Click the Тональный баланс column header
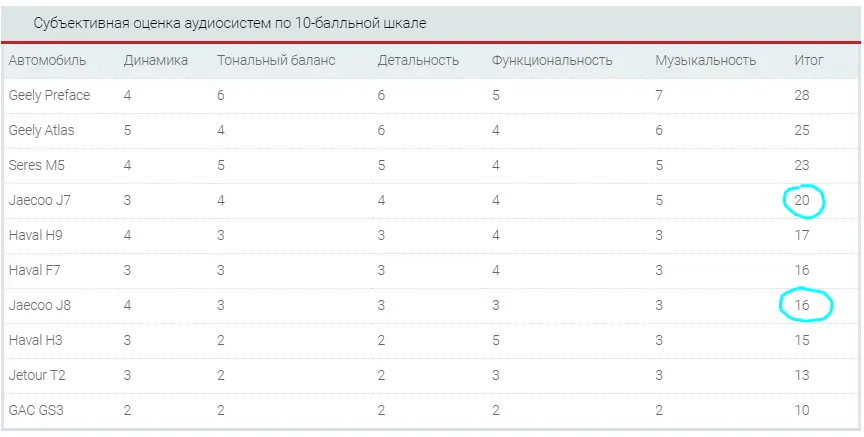Screen dimensions: 864x437 [x=276, y=60]
